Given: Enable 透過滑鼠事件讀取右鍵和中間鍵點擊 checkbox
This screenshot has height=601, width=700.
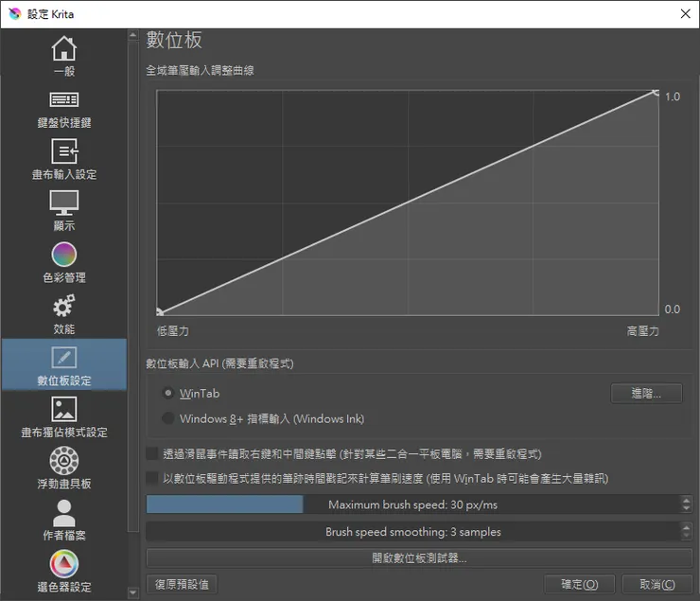Looking at the screenshot, I should (x=152, y=453).
